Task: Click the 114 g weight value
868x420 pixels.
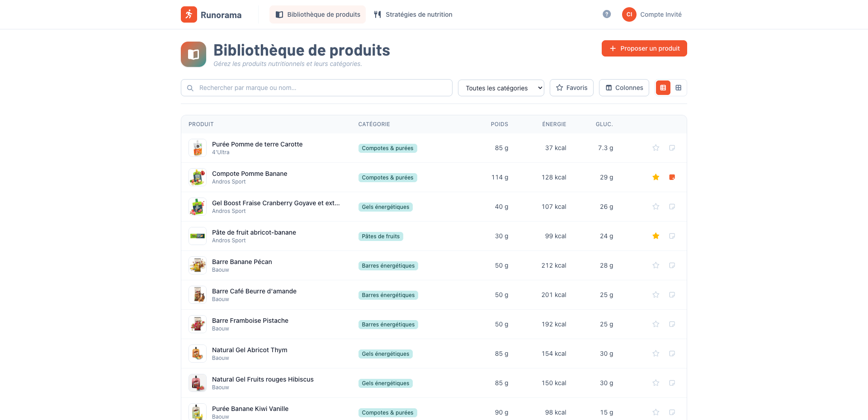Action: (x=500, y=177)
